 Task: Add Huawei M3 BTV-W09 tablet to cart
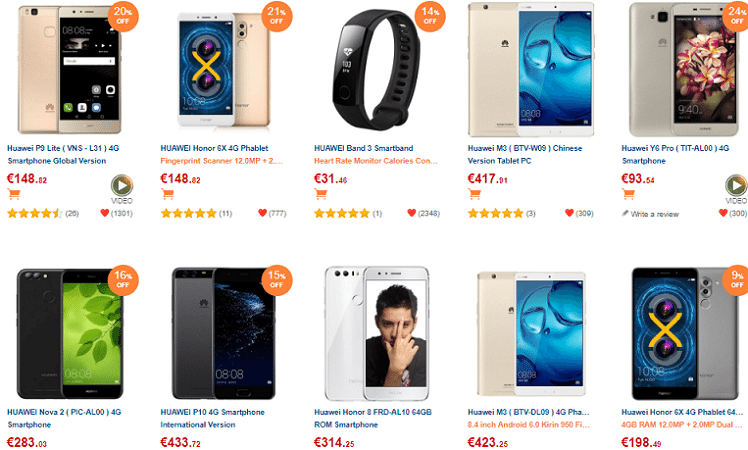click(475, 194)
